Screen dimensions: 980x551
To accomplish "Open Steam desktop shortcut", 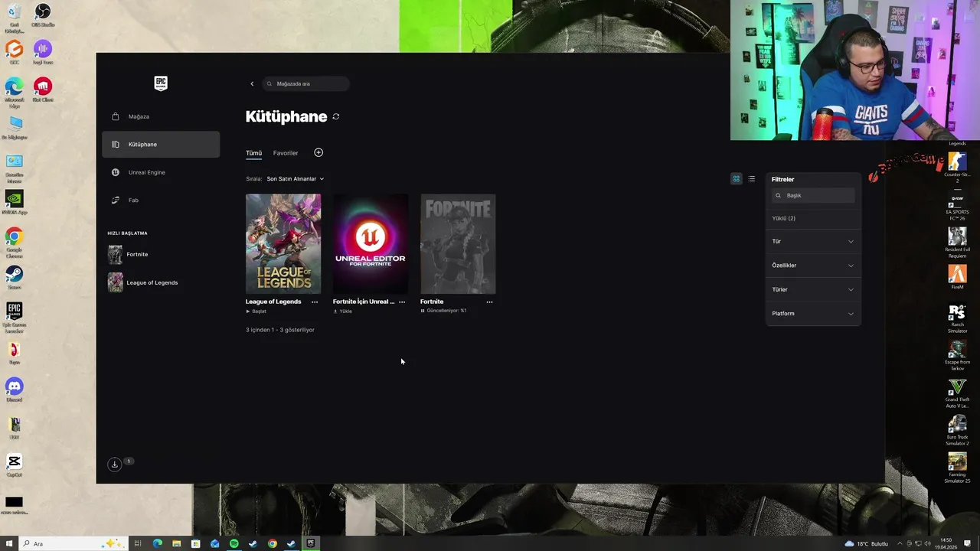I will pyautogui.click(x=14, y=277).
